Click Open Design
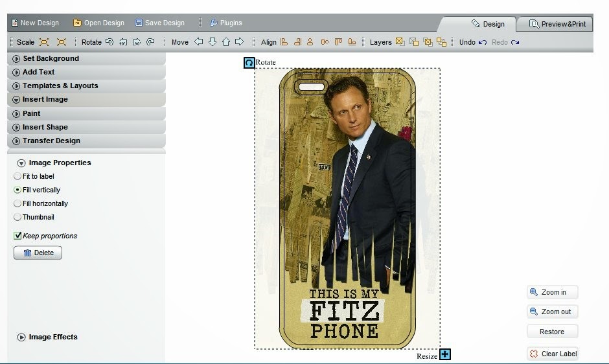Viewport: 609px width, 364px height. click(x=98, y=23)
